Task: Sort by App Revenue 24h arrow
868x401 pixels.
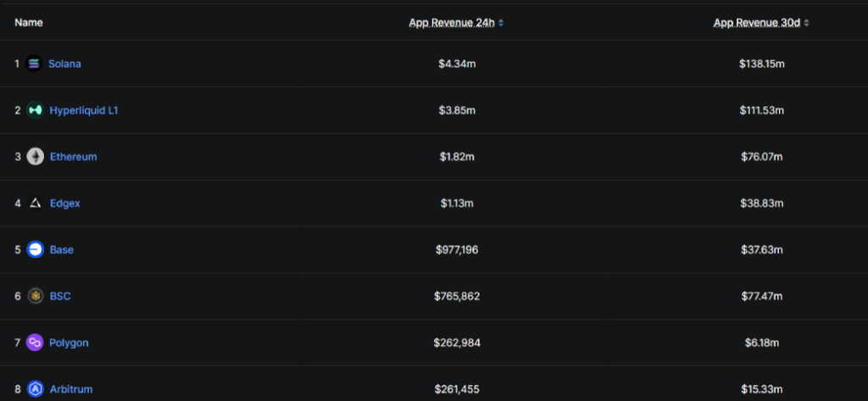Action: (501, 23)
